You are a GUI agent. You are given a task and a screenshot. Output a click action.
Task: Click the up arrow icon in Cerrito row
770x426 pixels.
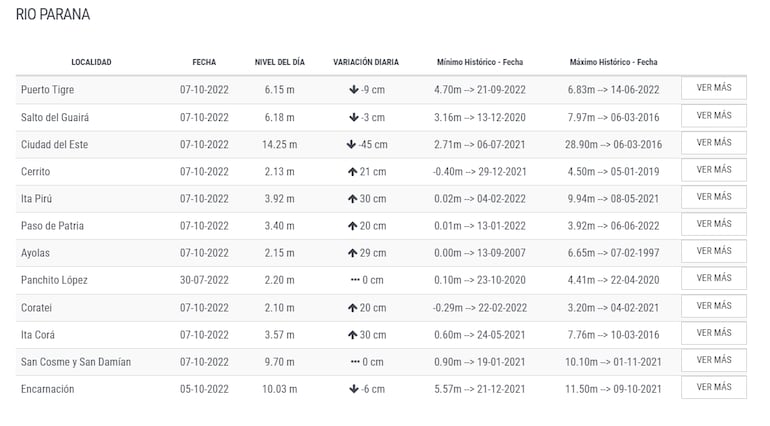pos(352,172)
